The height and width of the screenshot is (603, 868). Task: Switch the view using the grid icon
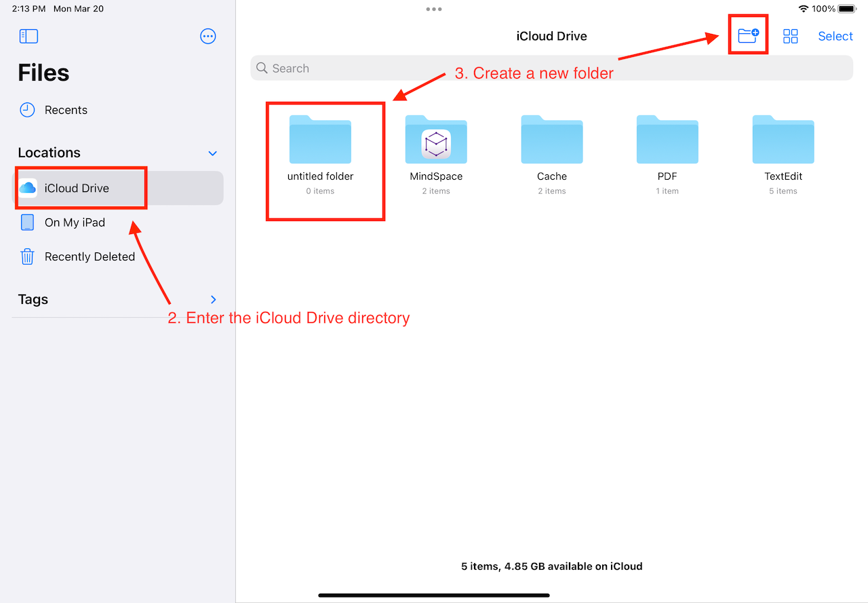click(x=790, y=37)
